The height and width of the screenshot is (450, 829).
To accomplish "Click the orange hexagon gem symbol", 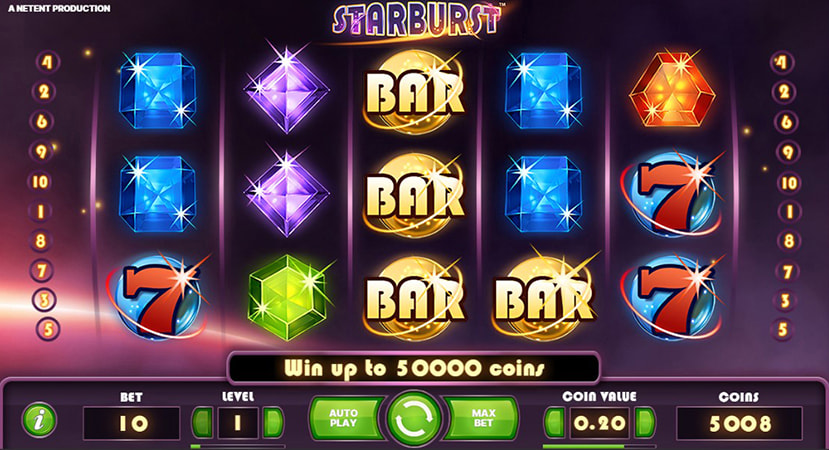I will (672, 89).
